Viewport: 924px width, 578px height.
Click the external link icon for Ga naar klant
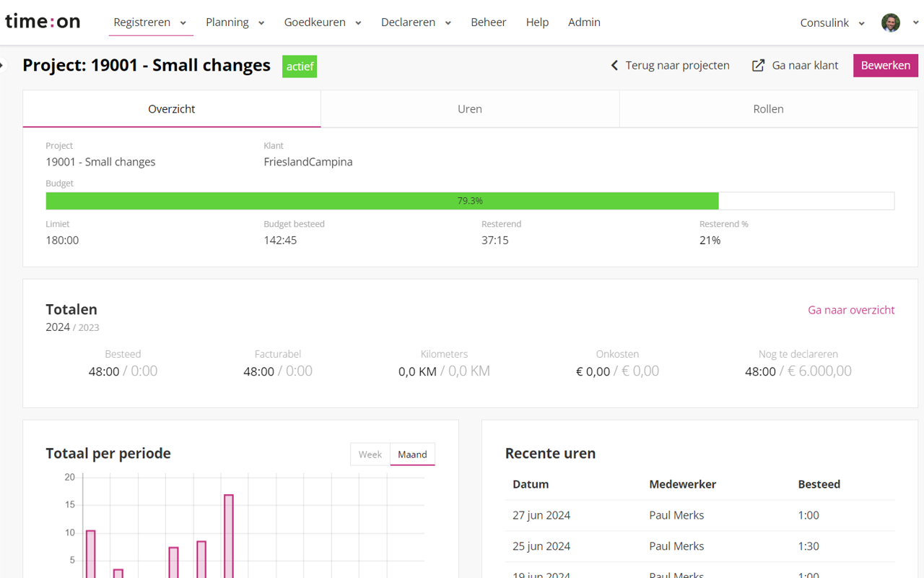758,65
